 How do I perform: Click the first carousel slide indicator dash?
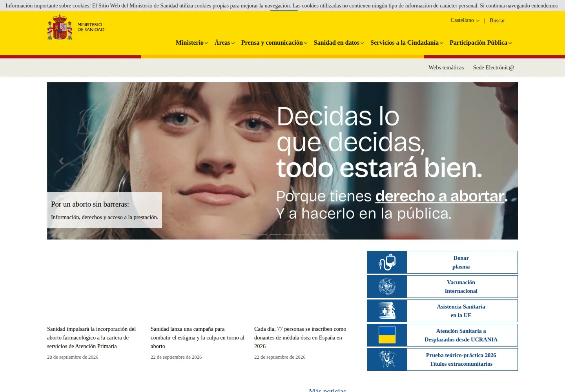pyautogui.click(x=247, y=234)
